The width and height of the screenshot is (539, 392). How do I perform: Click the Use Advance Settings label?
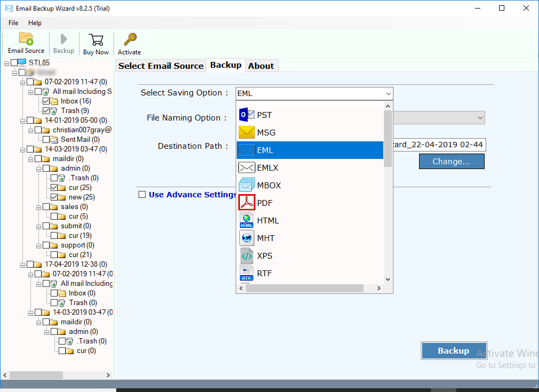192,195
